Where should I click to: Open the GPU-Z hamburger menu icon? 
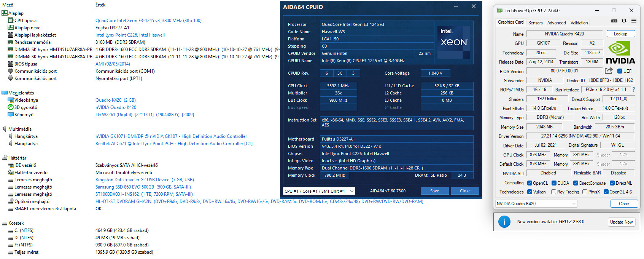tap(634, 21)
